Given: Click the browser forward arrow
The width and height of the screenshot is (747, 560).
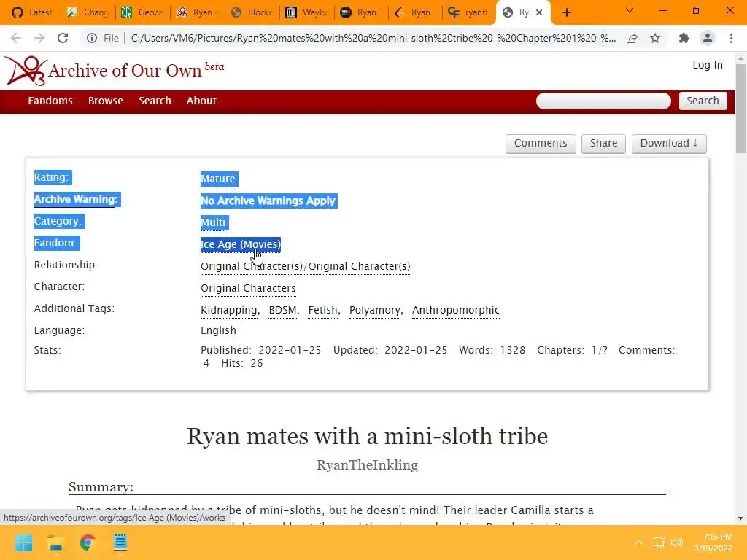Looking at the screenshot, I should pos(39,38).
